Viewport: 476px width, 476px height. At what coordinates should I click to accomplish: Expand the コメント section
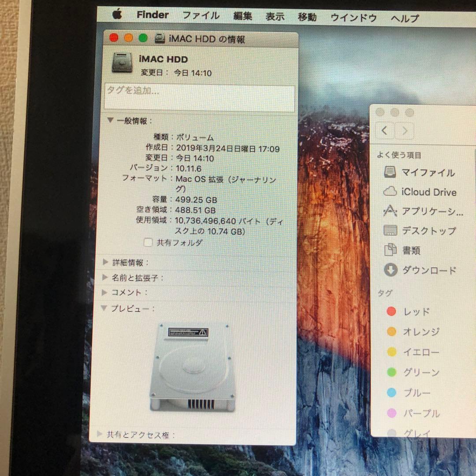[x=104, y=292]
